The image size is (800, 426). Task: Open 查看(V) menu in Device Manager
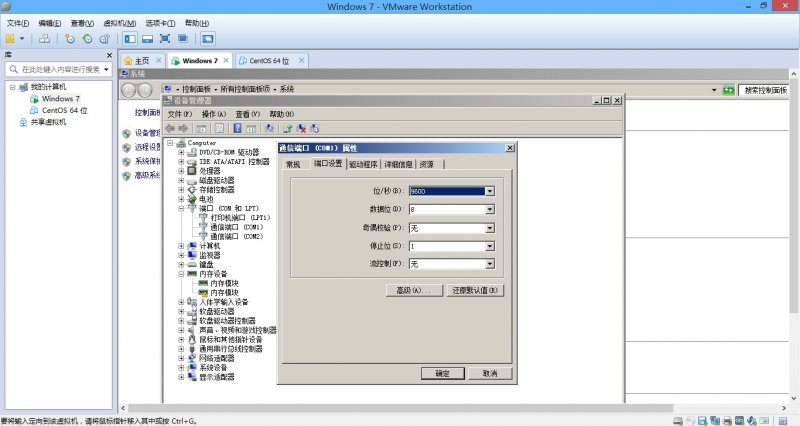(247, 114)
